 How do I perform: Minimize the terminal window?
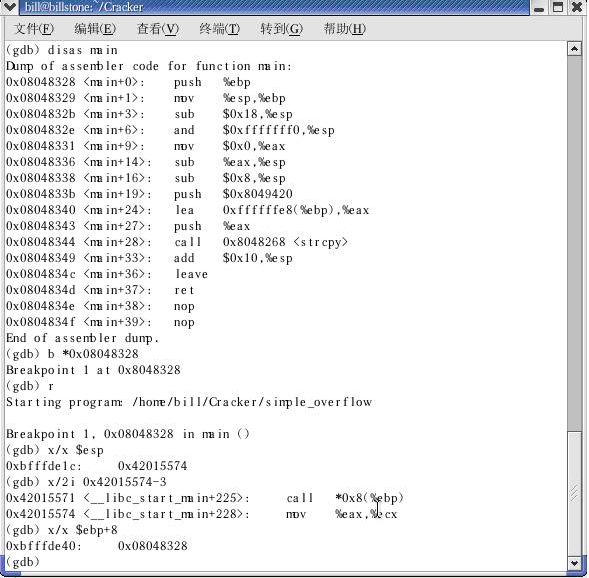(539, 7)
